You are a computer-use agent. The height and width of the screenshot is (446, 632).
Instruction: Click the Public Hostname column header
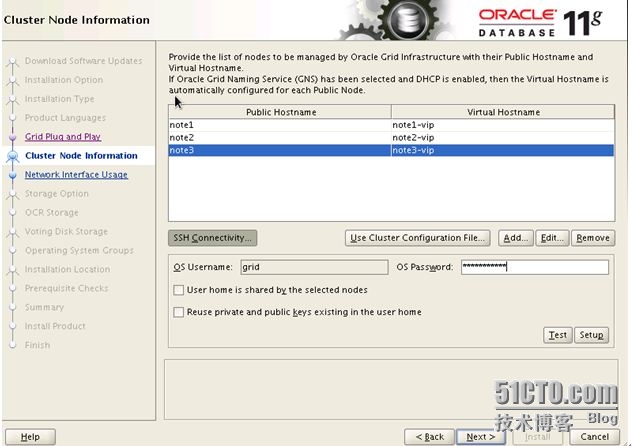(x=280, y=112)
